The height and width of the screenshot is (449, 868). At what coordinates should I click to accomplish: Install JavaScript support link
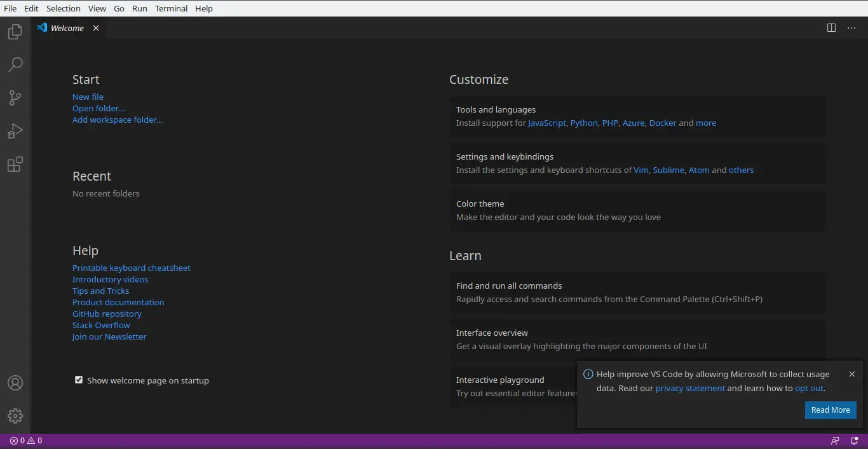[x=547, y=123]
